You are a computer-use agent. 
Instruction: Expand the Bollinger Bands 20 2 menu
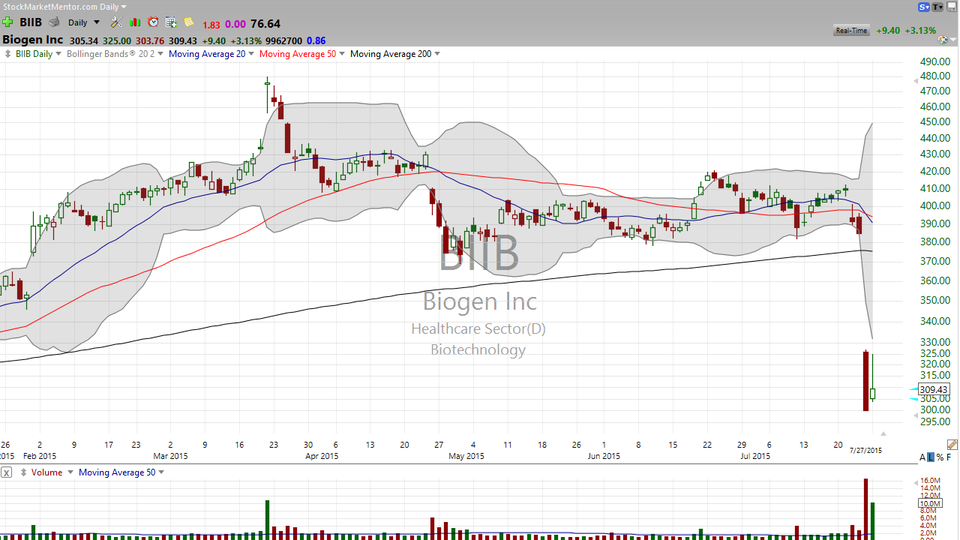pyautogui.click(x=160, y=54)
